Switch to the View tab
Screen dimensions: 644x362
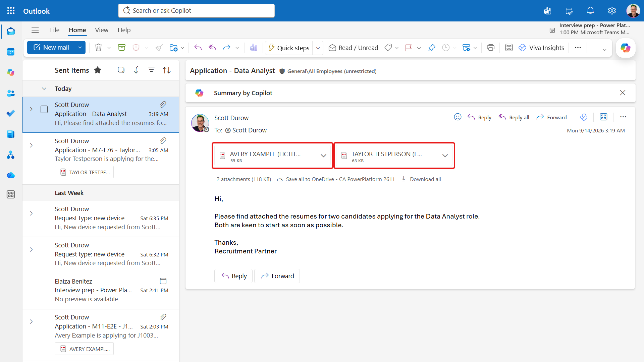pos(102,30)
